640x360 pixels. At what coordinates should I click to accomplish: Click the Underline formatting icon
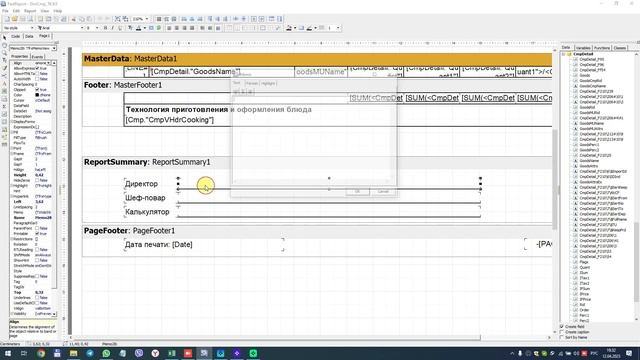(x=120, y=28)
